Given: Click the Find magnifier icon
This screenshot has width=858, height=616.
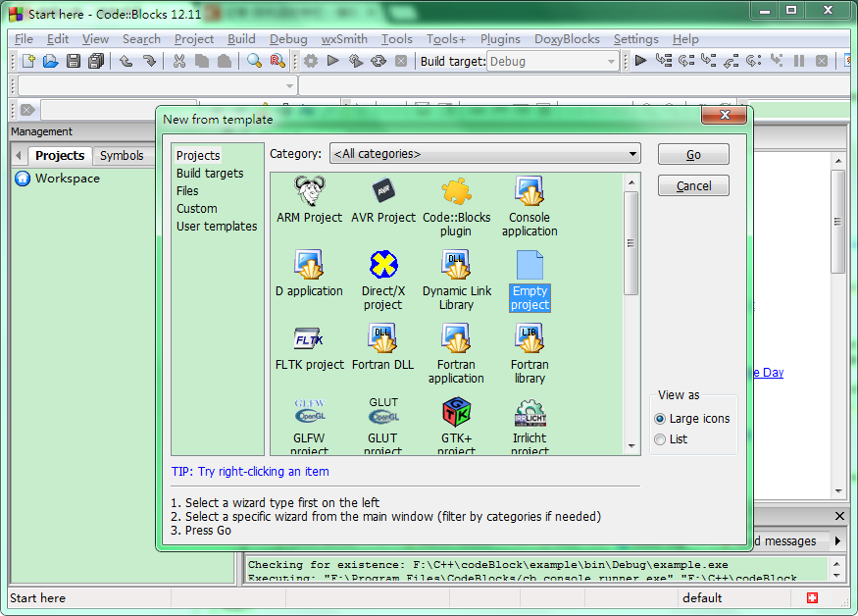Looking at the screenshot, I should click(254, 61).
